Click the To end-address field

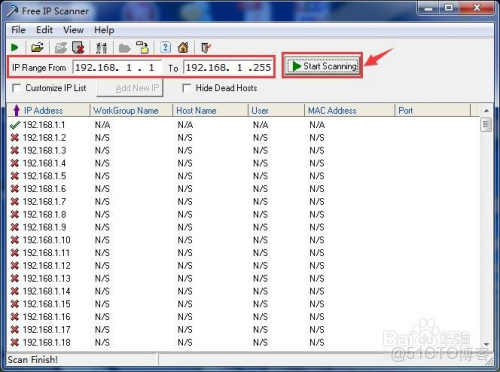pyautogui.click(x=228, y=68)
